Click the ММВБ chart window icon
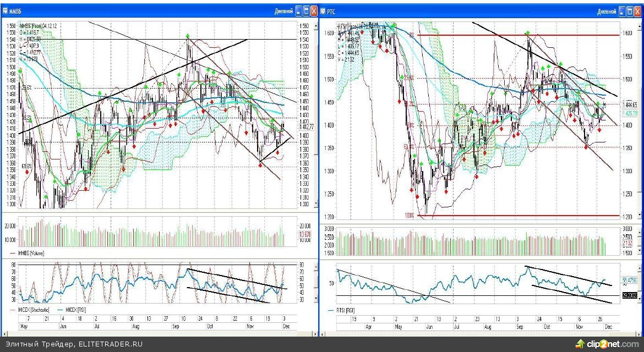Screen dimensions: 644x352 click(x=5, y=11)
